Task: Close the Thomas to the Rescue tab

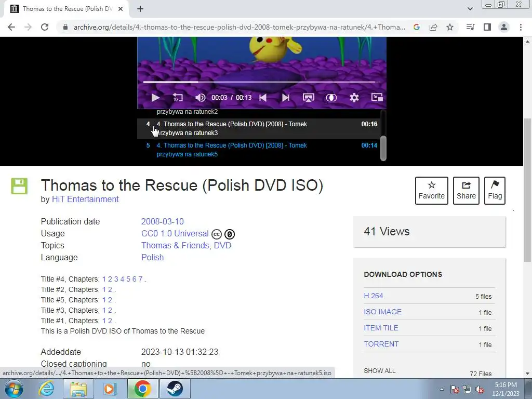Action: point(121,9)
